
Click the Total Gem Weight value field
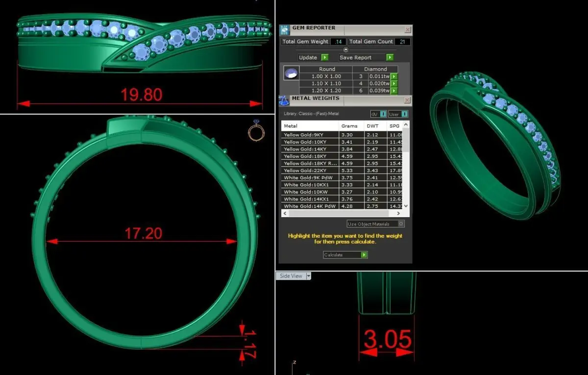click(x=339, y=42)
